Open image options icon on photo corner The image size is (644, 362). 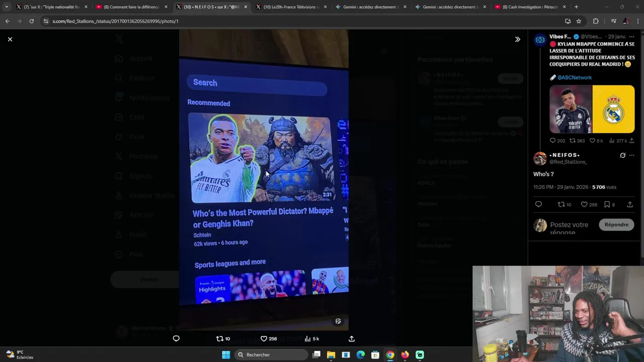coord(338,321)
